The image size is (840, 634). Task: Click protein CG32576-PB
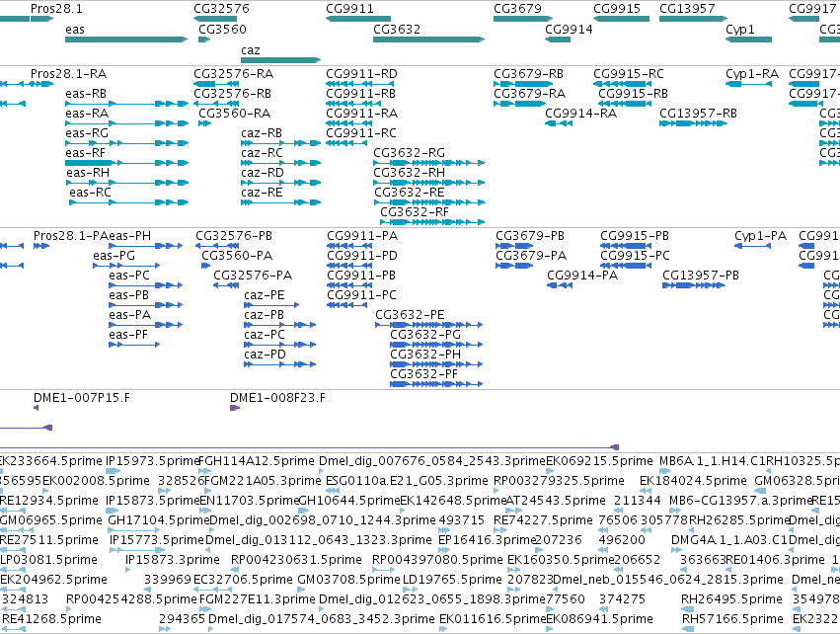coord(234,236)
